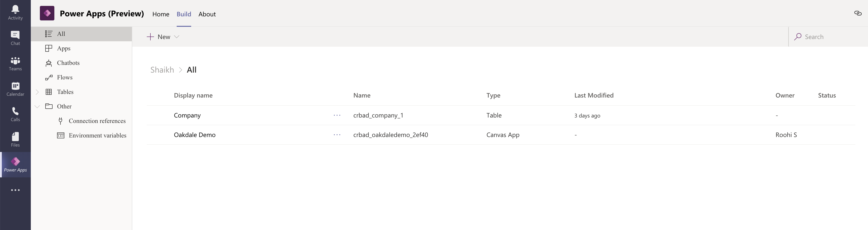868x230 pixels.
Task: Expand the Tables tree node
Action: (37, 92)
